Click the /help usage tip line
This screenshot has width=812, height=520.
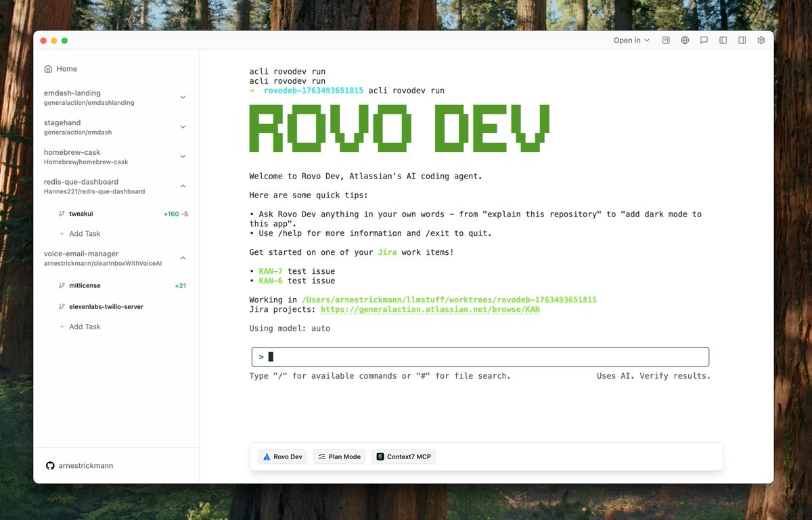(x=370, y=233)
